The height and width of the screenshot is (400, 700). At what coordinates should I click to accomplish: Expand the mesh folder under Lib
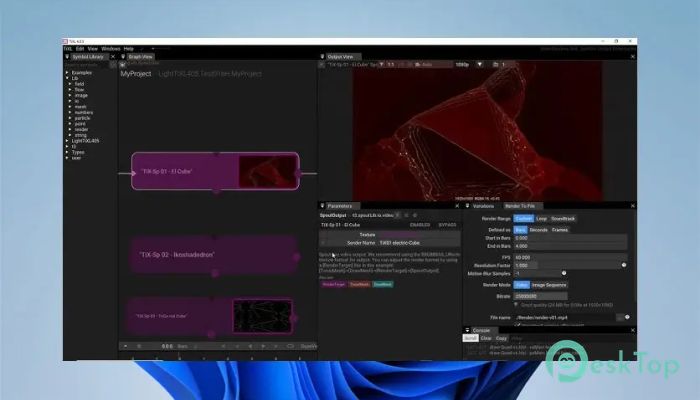tap(70, 107)
